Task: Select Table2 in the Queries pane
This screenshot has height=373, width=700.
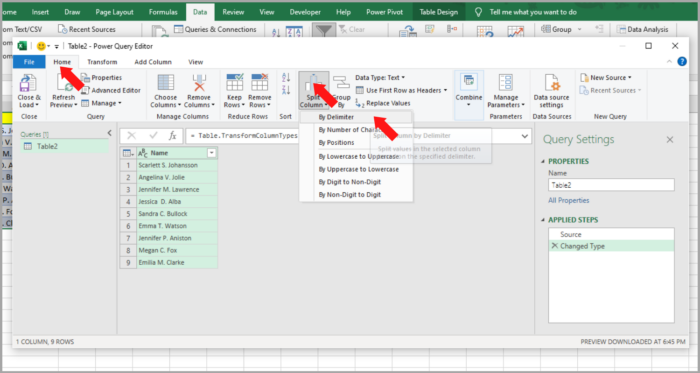Action: coord(64,146)
